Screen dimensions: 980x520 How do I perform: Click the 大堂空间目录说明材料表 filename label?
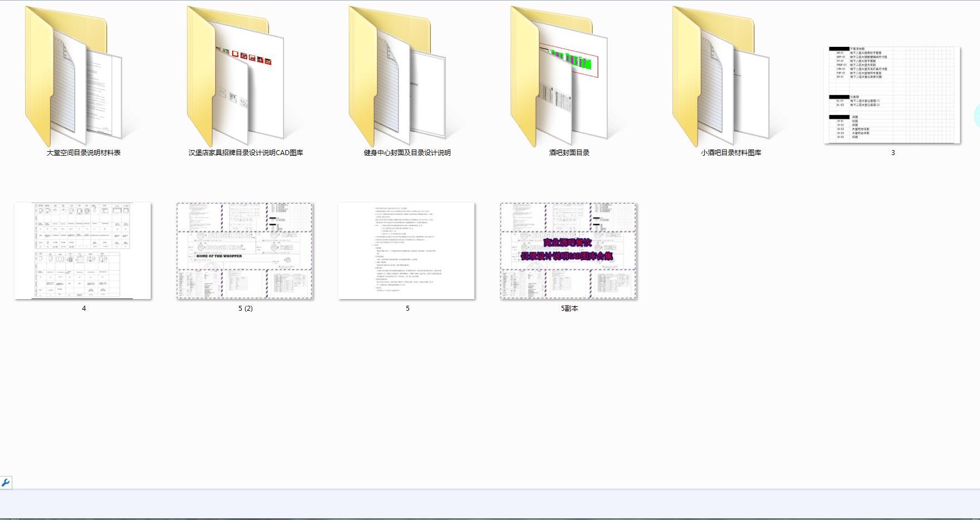coord(84,153)
